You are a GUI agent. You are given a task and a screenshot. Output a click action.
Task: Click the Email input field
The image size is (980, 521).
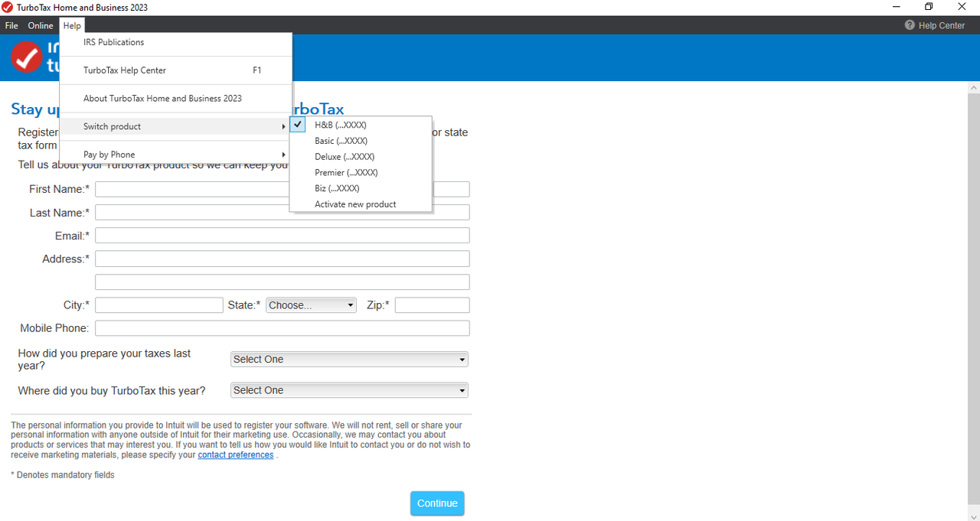point(283,236)
